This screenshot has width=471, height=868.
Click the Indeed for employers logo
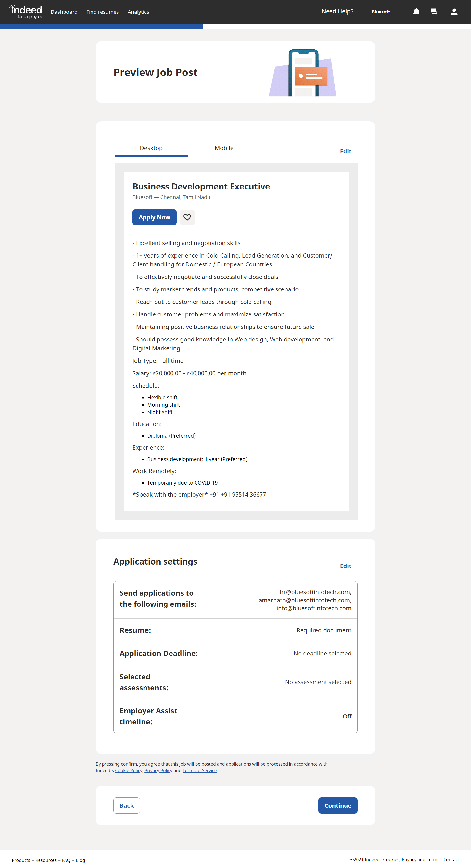click(26, 12)
